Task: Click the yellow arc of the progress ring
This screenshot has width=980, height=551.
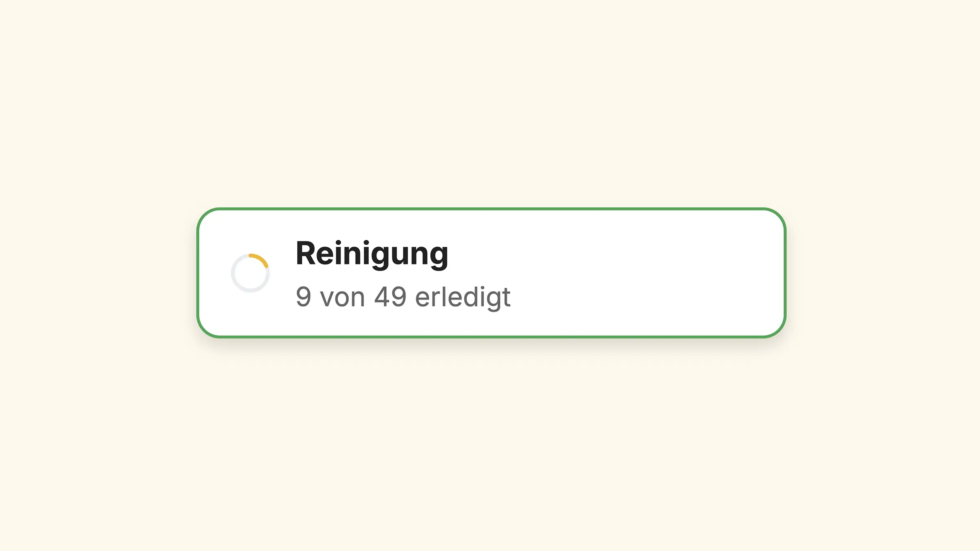Action: pos(261,258)
